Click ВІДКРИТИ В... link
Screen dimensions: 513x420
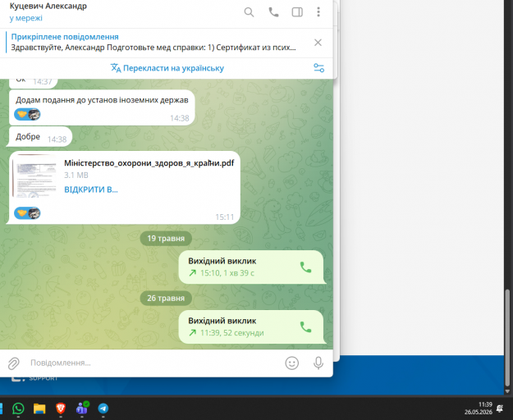click(91, 189)
